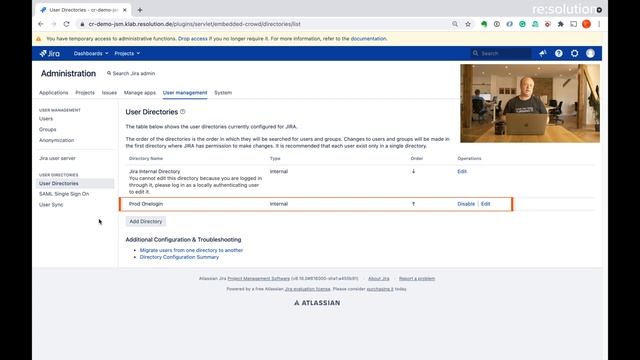This screenshot has width=640, height=360.
Task: Click the Add Directory button
Action: click(x=146, y=221)
